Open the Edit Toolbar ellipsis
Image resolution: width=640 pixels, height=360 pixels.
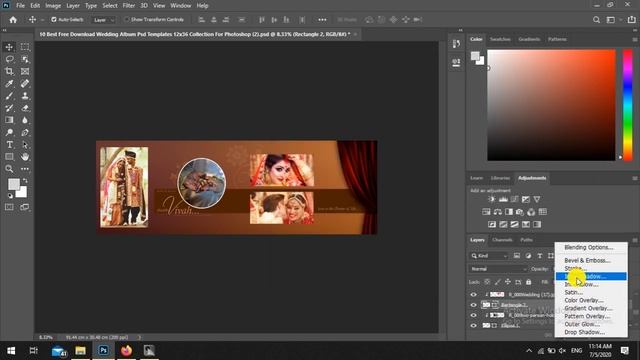coord(25,169)
